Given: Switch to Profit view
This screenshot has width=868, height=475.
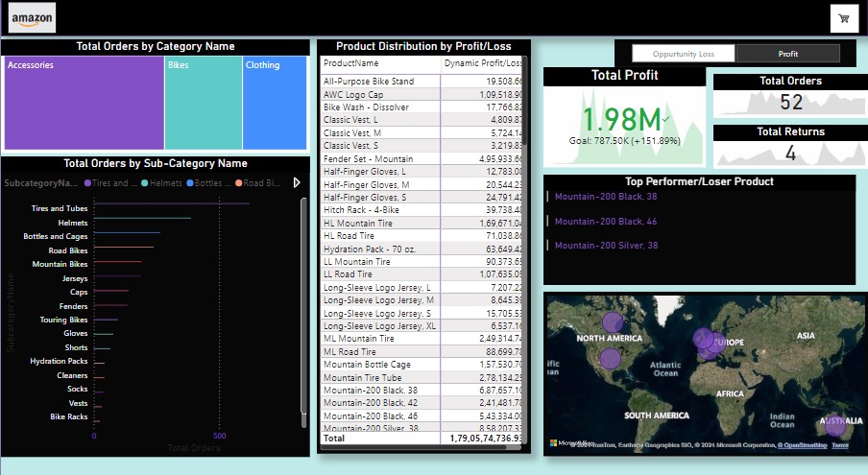Looking at the screenshot, I should point(787,54).
